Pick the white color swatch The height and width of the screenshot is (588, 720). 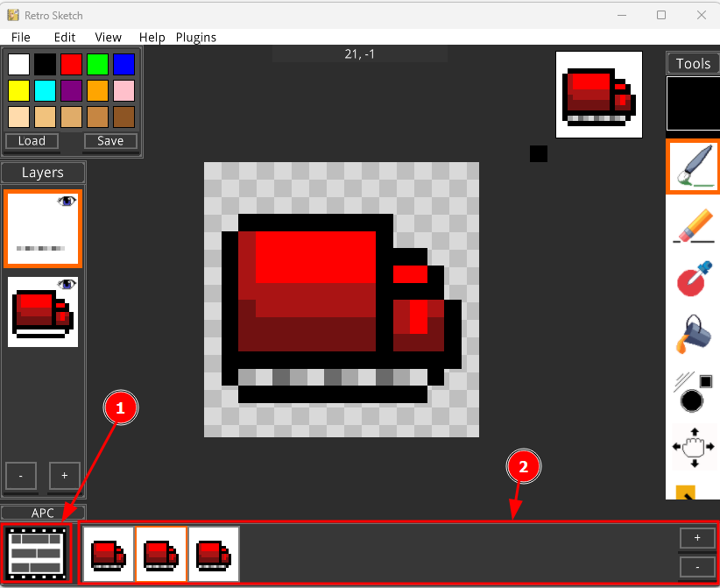click(x=18, y=64)
